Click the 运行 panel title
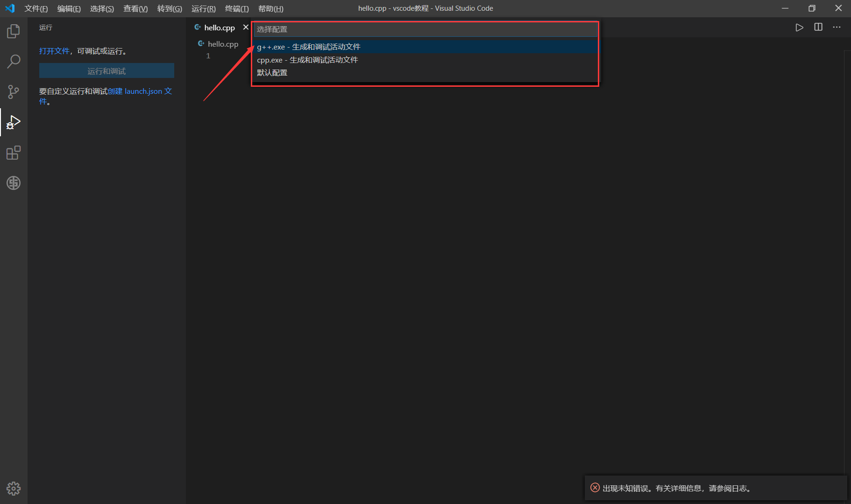The image size is (851, 504). (x=46, y=28)
